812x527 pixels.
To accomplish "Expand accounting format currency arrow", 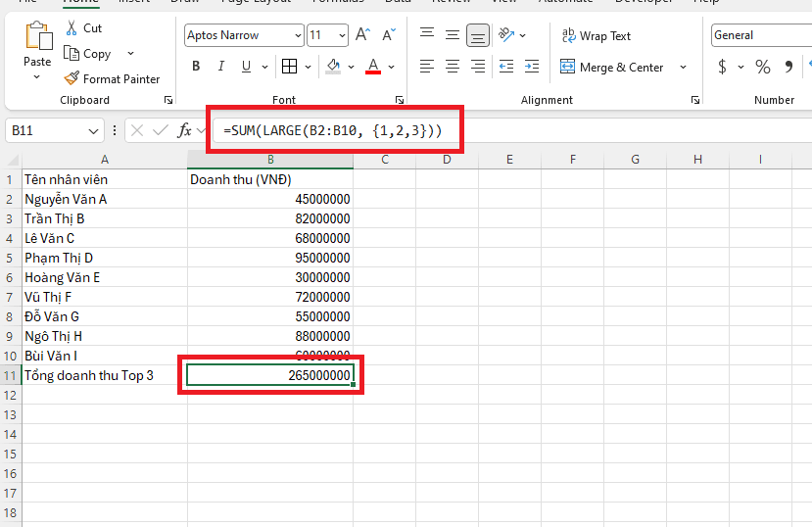I will click(740, 67).
